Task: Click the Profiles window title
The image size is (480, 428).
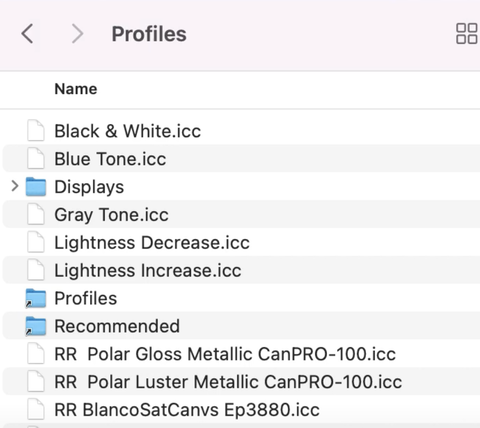Action: pos(149,34)
